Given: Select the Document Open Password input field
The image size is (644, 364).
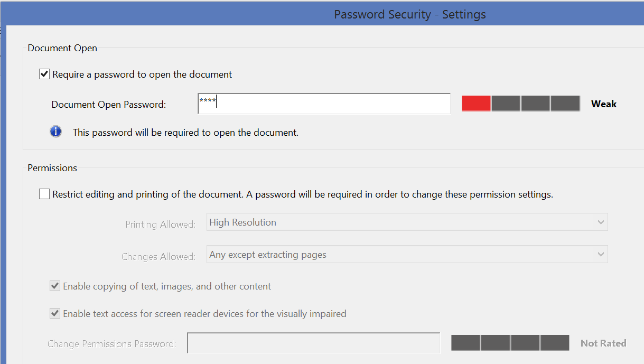Looking at the screenshot, I should pos(323,103).
